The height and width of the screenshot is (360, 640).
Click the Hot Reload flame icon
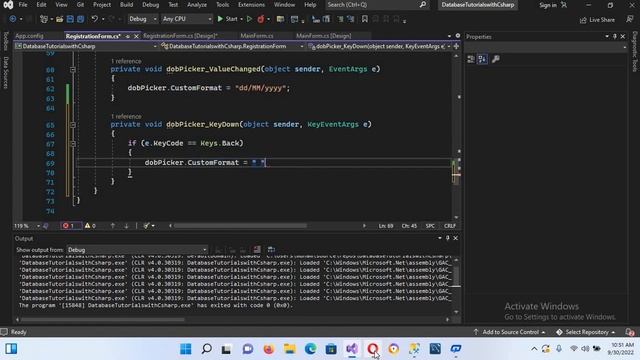pyautogui.click(x=260, y=19)
